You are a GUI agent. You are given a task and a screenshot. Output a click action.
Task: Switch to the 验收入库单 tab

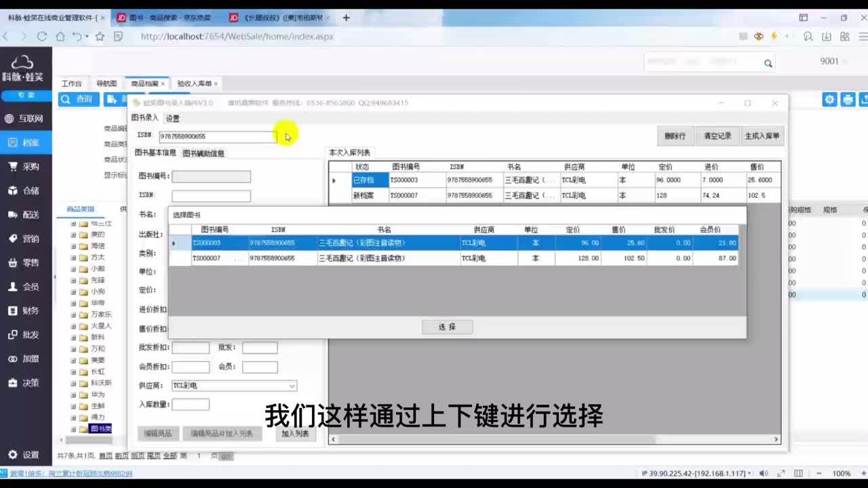[194, 83]
